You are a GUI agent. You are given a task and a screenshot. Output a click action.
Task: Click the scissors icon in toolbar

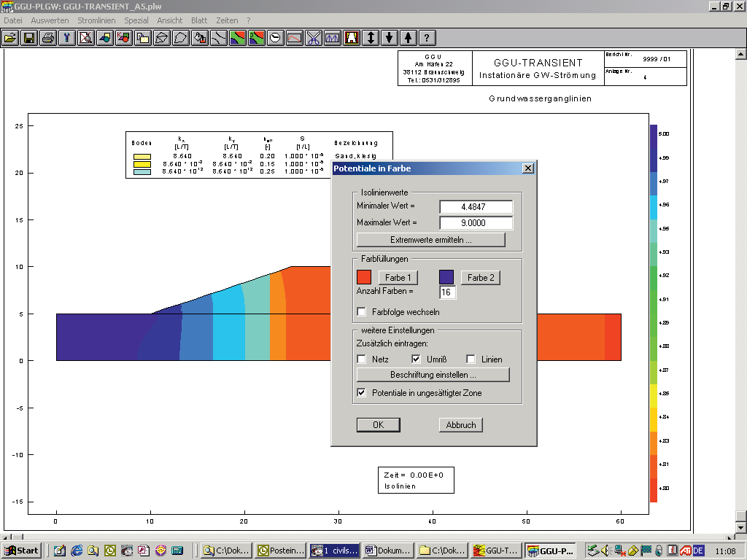tap(314, 38)
